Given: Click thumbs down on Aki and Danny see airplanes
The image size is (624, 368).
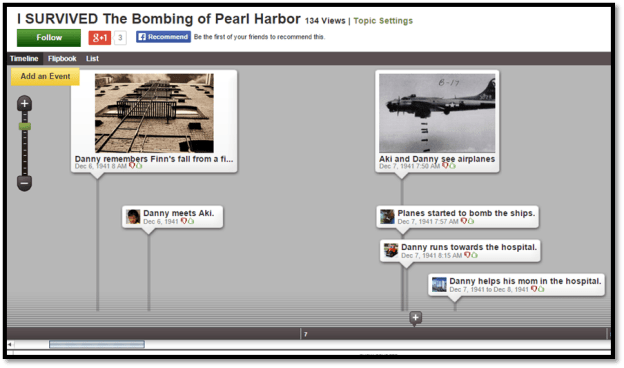Looking at the screenshot, I should coord(445,166).
